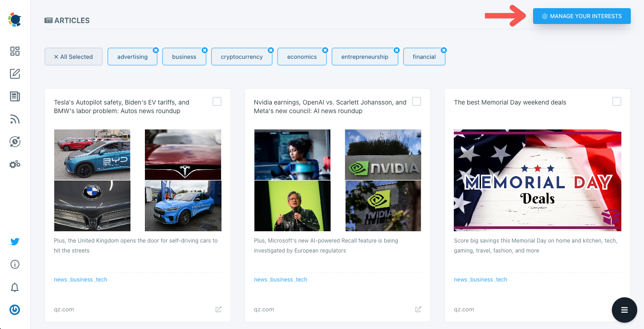Open the dashboard grid view from sidebar
The image size is (644, 329).
(14, 51)
